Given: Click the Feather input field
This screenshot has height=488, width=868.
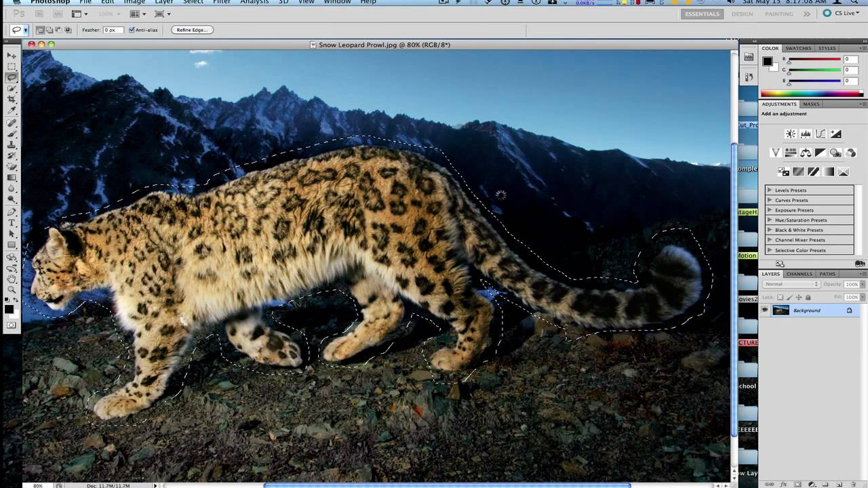Looking at the screenshot, I should 113,30.
